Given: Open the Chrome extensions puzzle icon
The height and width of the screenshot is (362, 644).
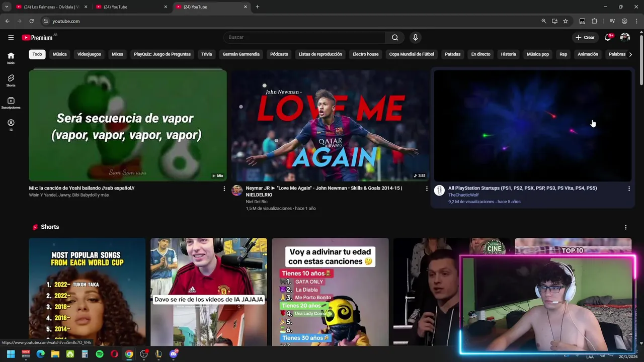Looking at the screenshot, I should 594,21.
